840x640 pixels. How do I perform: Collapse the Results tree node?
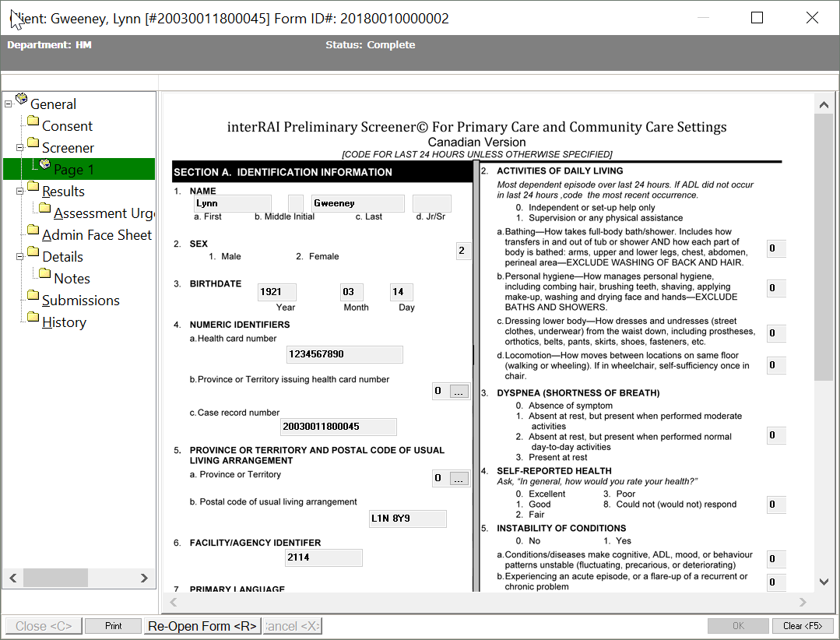[19, 192]
